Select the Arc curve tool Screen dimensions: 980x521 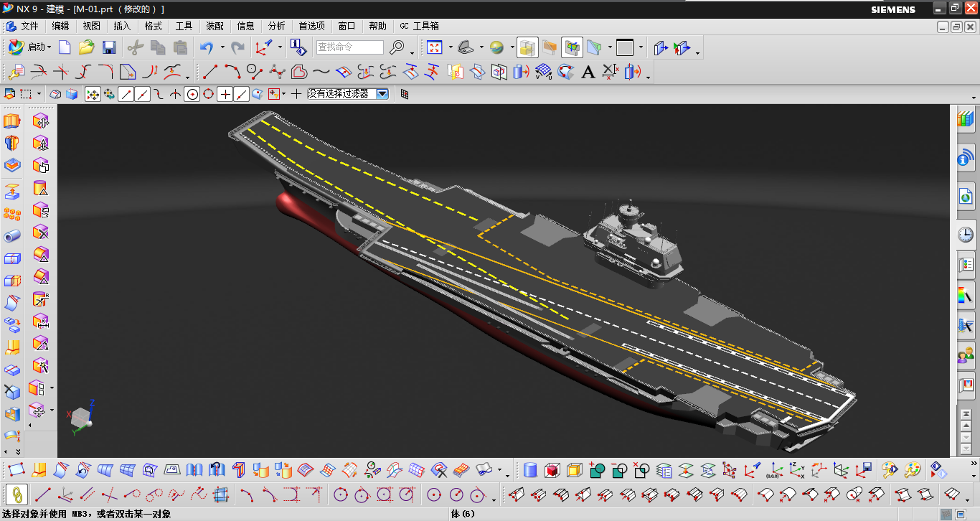pyautogui.click(x=232, y=72)
